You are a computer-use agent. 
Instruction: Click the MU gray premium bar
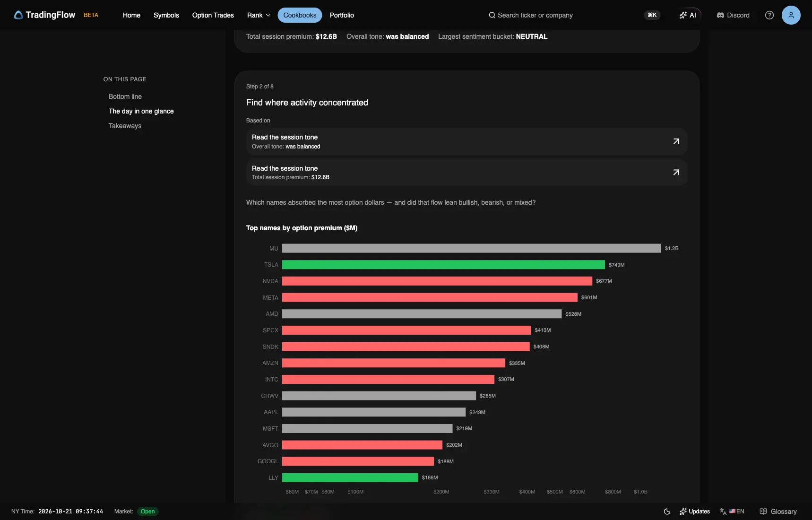point(472,248)
